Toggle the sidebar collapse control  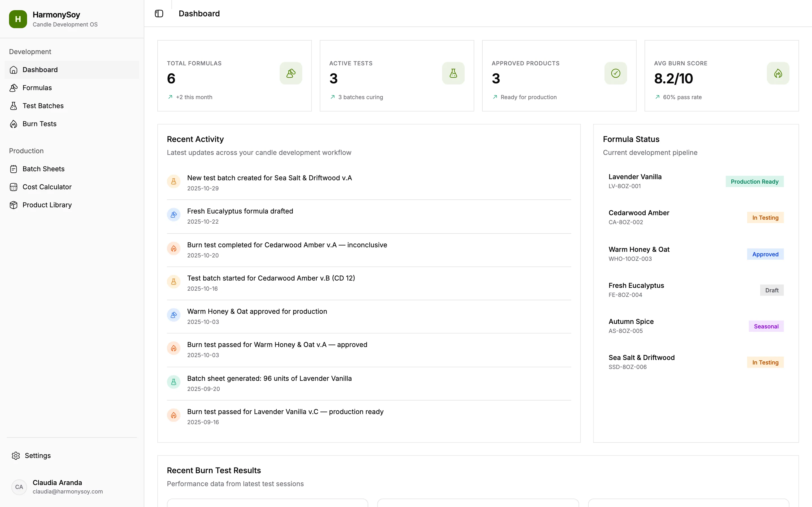coord(159,14)
